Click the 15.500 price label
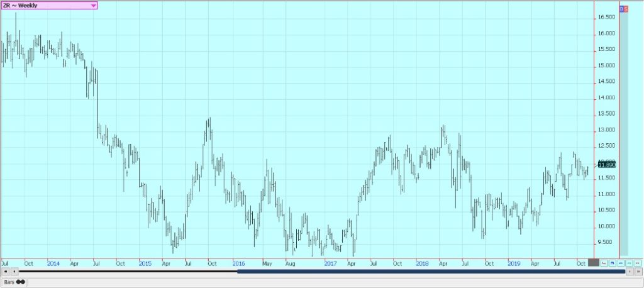The width and height of the screenshot is (644, 288). coord(606,49)
